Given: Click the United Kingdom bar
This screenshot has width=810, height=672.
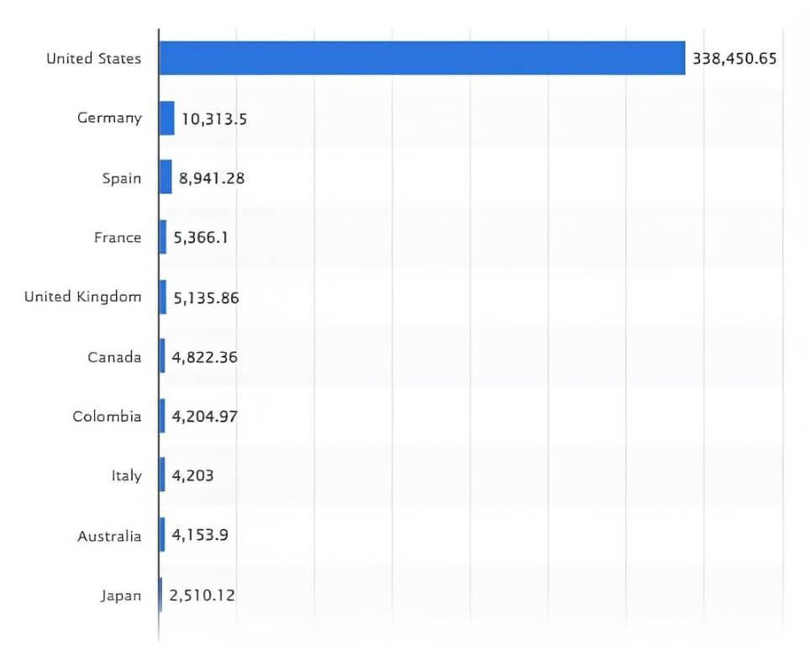Looking at the screenshot, I should (163, 297).
